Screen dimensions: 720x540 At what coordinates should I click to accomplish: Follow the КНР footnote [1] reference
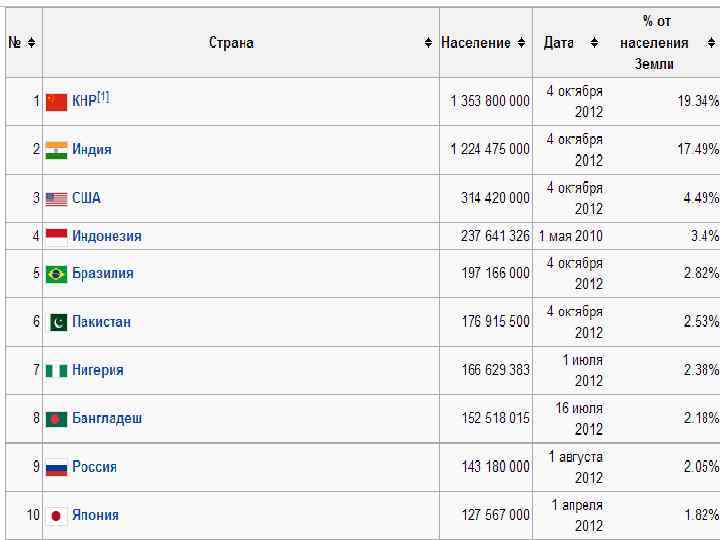[103, 97]
